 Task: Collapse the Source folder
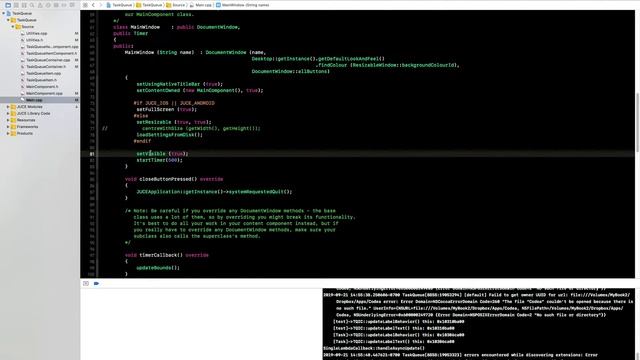(x=13, y=27)
